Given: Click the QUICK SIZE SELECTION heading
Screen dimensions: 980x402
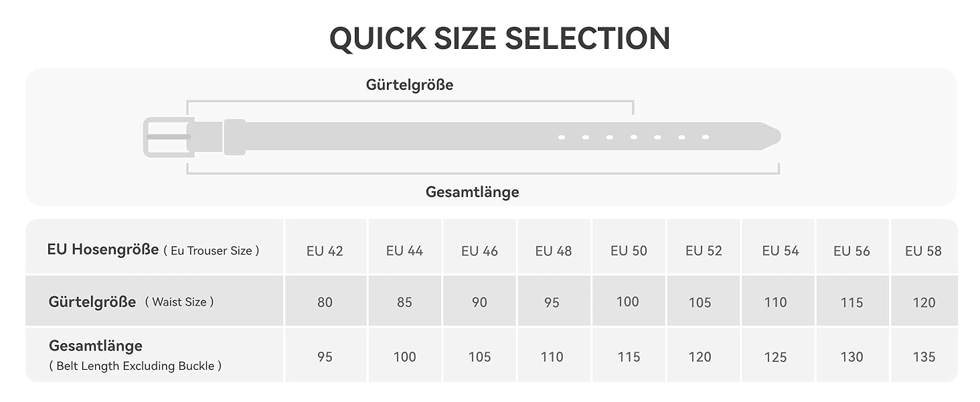Looking at the screenshot, I should coord(499,39).
